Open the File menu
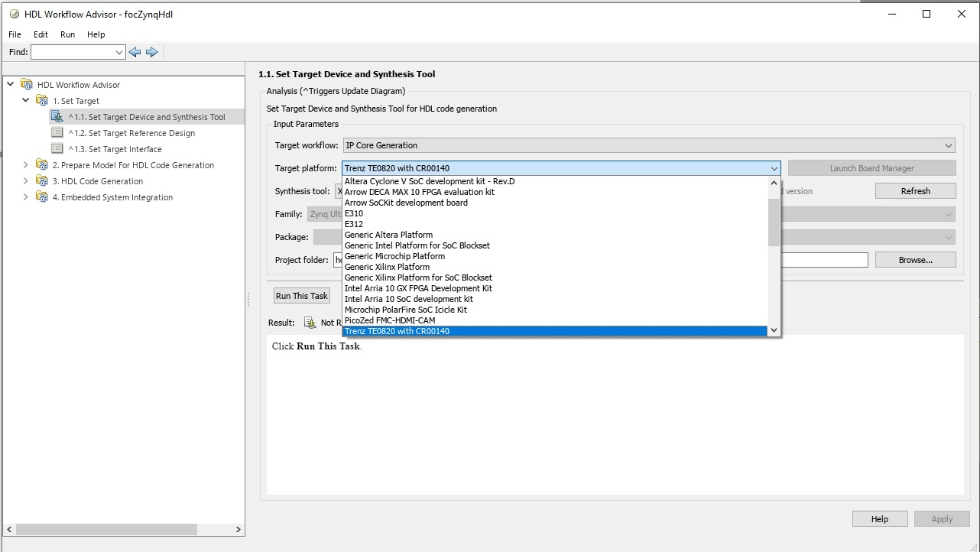980x552 pixels. tap(13, 34)
